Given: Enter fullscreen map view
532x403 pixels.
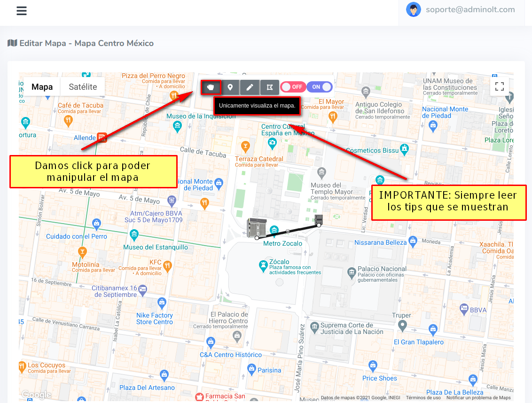Looking at the screenshot, I should coord(500,86).
